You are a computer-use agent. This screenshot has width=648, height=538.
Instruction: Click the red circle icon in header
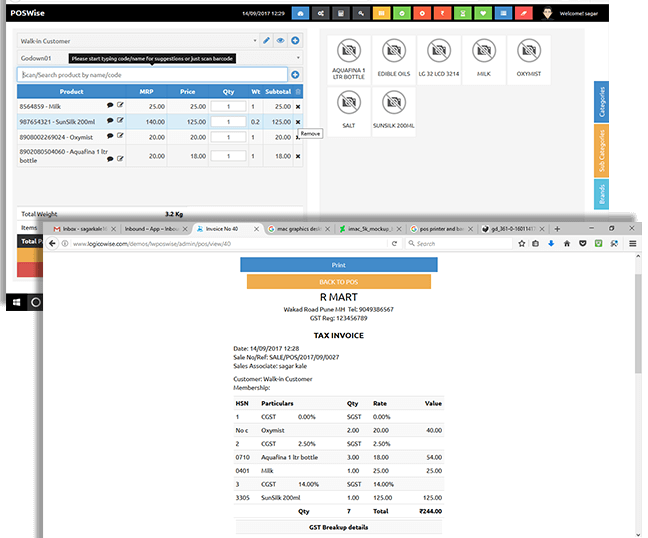point(422,13)
